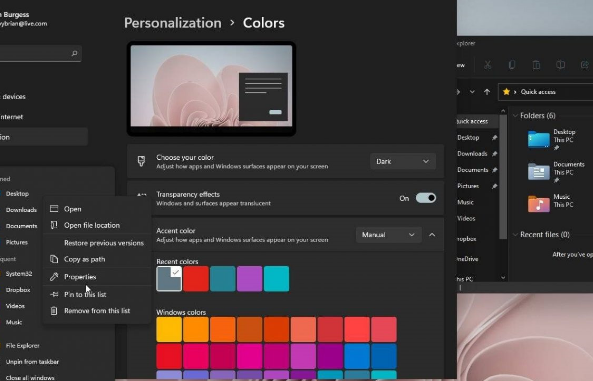Click the Personalization breadcrumb link
The height and width of the screenshot is (381, 593).
(173, 23)
